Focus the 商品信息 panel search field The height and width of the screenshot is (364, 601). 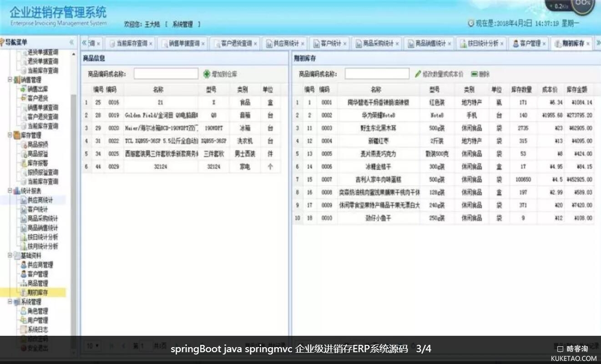point(166,74)
